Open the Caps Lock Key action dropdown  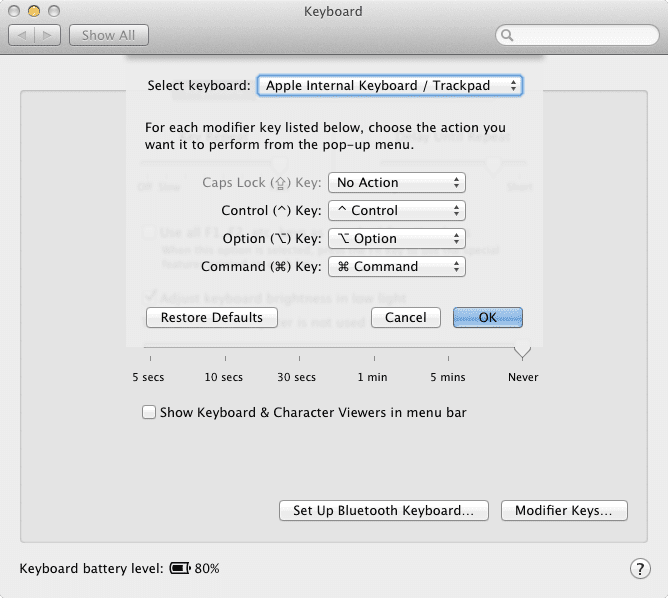(397, 183)
